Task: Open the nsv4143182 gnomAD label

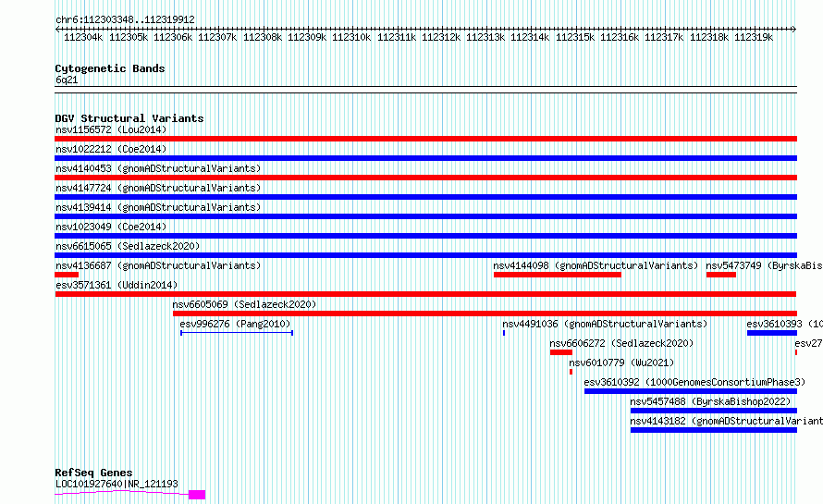Action: 727,421
